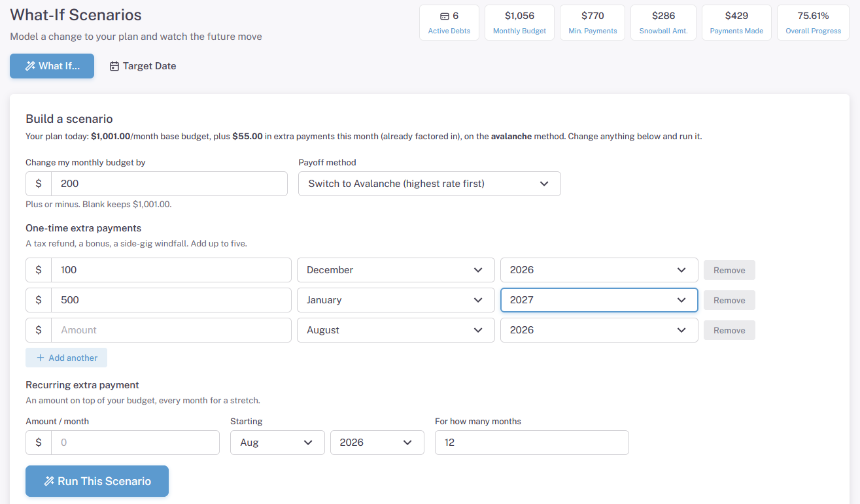The image size is (860, 504).
Task: Click 'A tax refund, a bonus' description text
Action: (136, 243)
